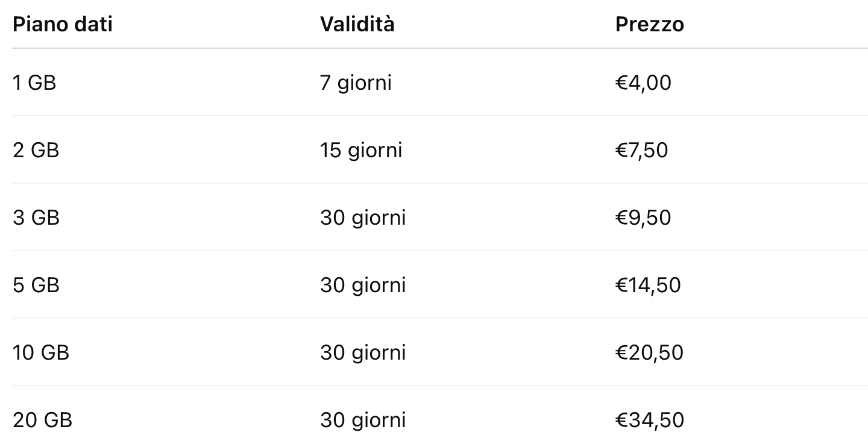Click the €34,50 price
Image resolution: width=868 pixels, height=447 pixels.
[x=649, y=420]
